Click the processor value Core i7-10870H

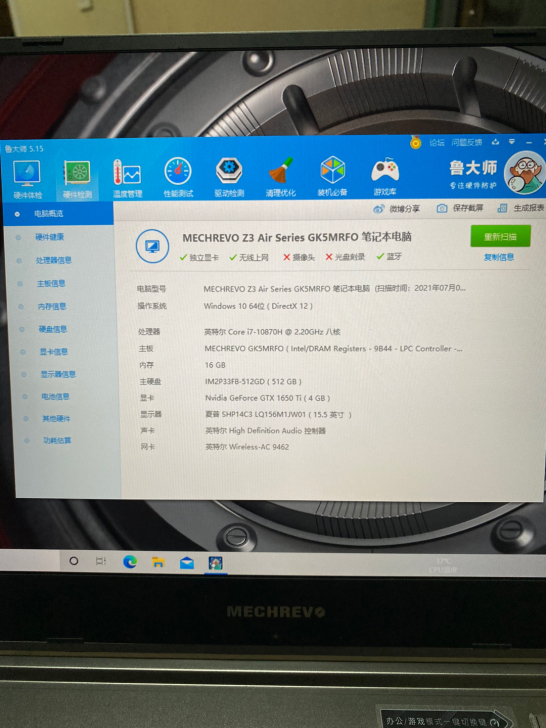tap(272, 332)
